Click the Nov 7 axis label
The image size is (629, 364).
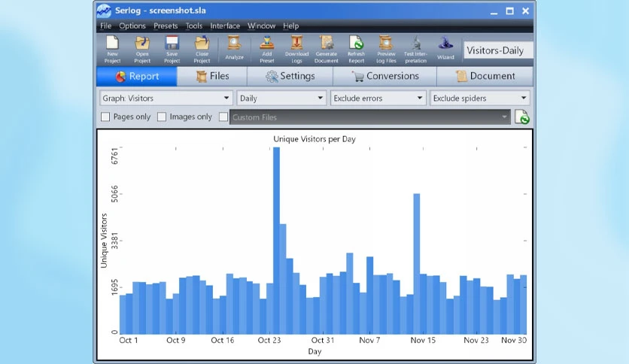(369, 340)
